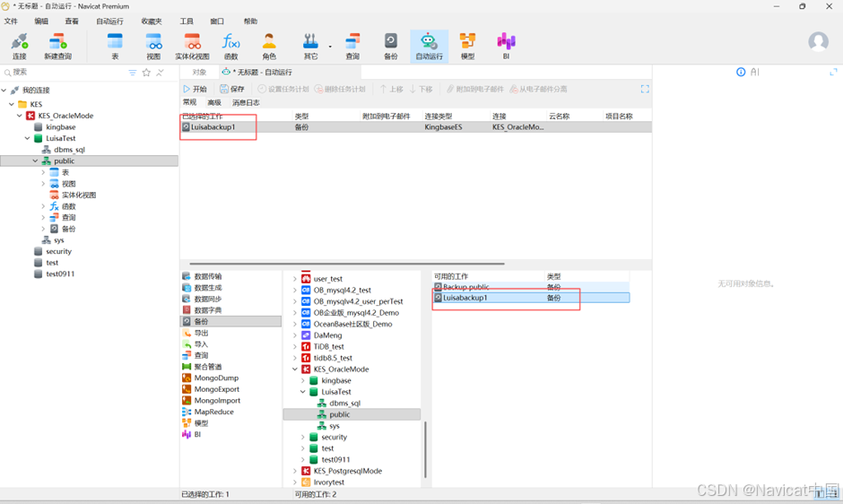Click the user avatar icon
This screenshot has width=843, height=504.
tap(818, 41)
